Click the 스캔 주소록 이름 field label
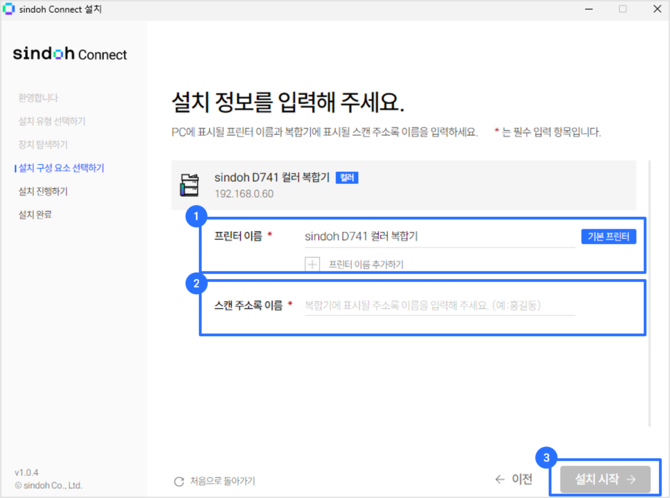670x498 pixels. [248, 305]
